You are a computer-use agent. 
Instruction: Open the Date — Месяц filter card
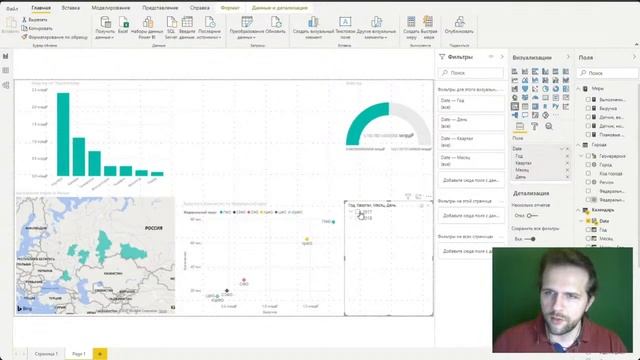(x=471, y=160)
